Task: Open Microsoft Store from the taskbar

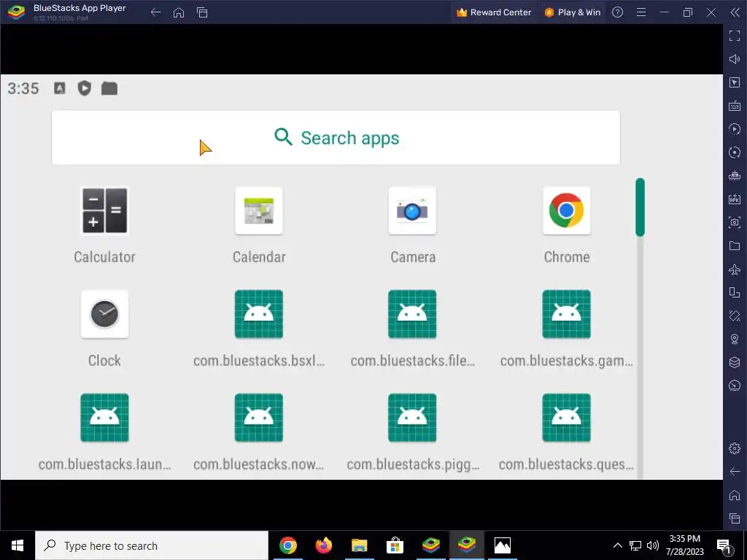Action: point(395,545)
